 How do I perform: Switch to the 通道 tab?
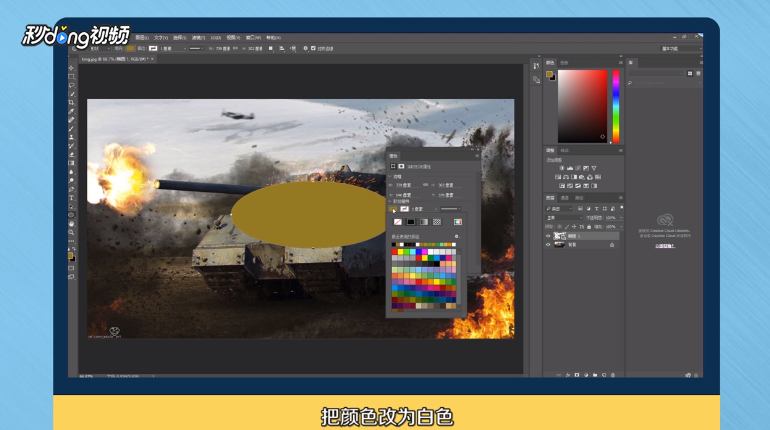pos(565,198)
